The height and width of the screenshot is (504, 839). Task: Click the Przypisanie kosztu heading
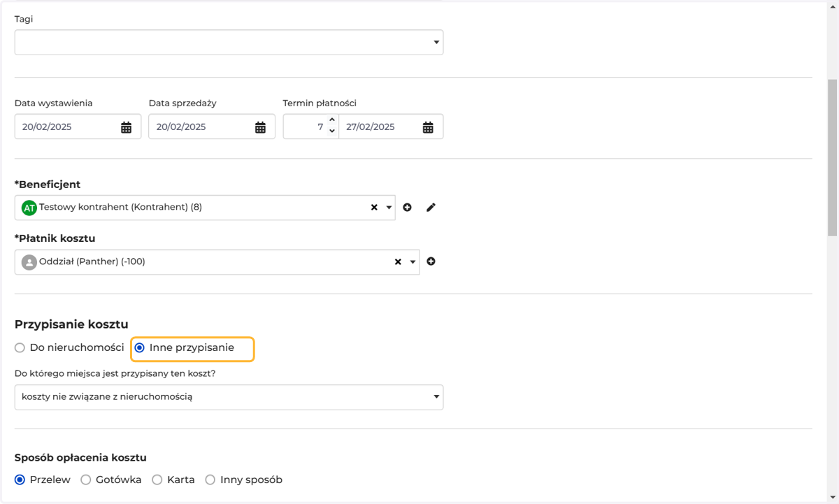point(71,324)
